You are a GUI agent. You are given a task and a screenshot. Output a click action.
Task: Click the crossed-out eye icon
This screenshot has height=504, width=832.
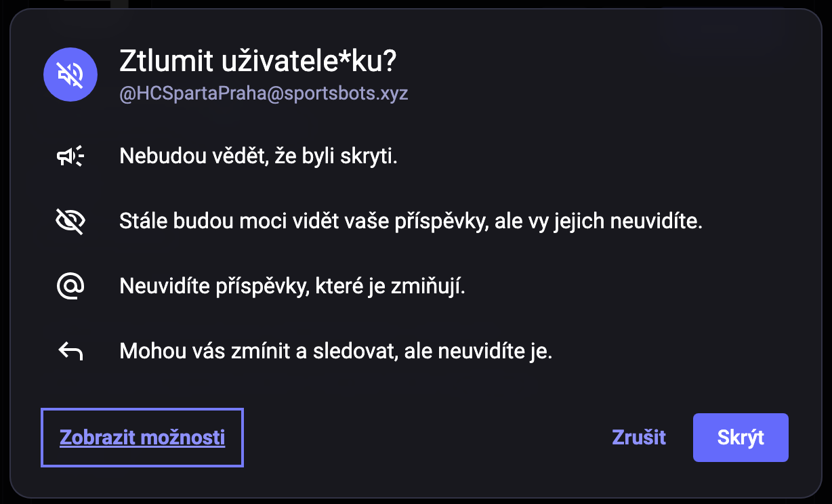tap(70, 222)
